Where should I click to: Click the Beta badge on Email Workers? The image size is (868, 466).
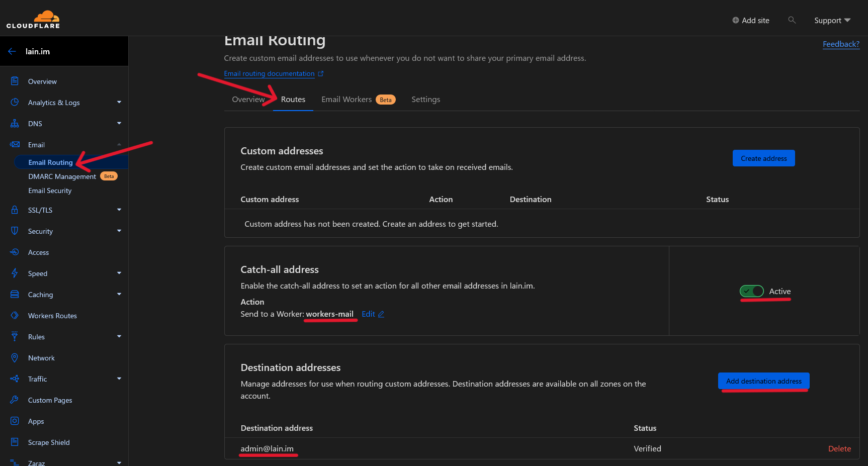(x=386, y=100)
